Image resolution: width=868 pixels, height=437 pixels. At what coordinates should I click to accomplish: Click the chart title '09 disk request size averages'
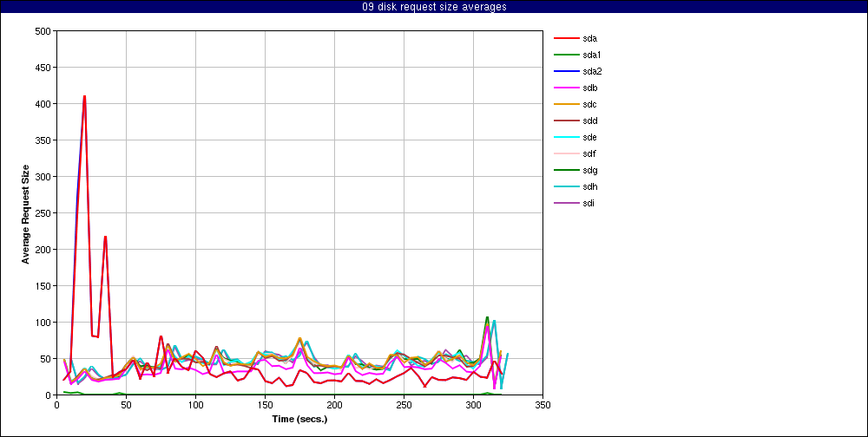coord(434,7)
